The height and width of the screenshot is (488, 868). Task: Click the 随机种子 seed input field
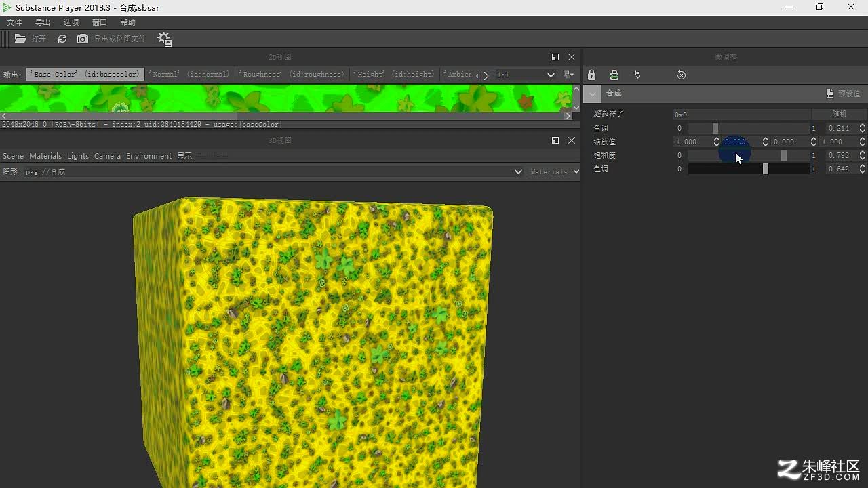[x=742, y=115]
